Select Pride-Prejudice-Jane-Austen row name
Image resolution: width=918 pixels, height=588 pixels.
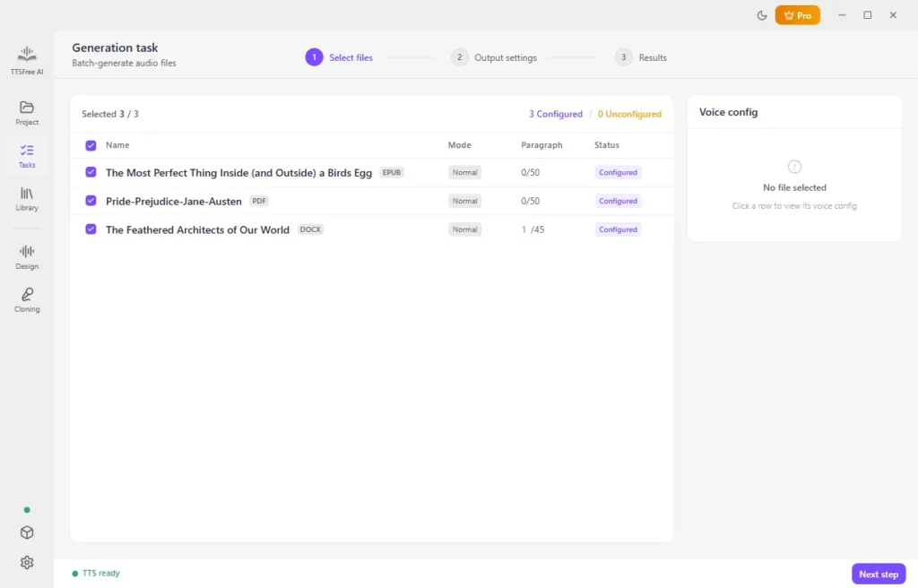173,201
